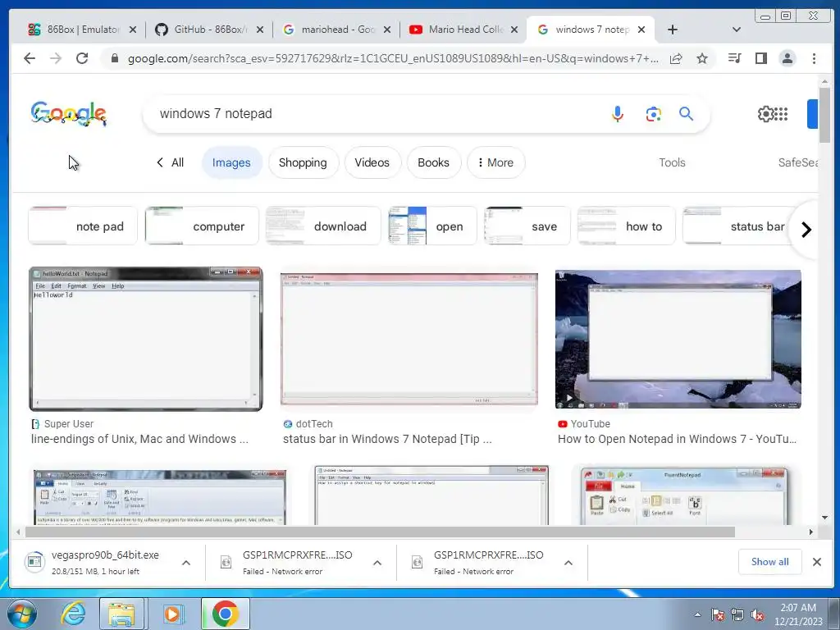Open the FluentNotepad image thumbnail
840x630 pixels.
pyautogui.click(x=684, y=495)
